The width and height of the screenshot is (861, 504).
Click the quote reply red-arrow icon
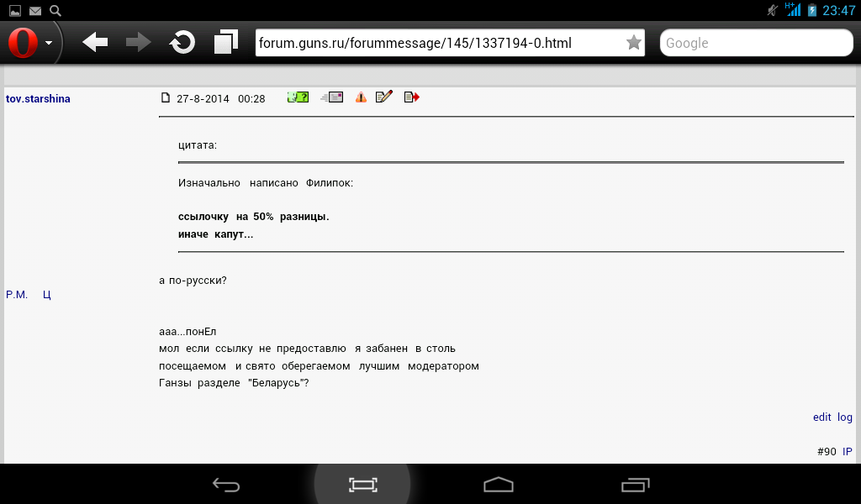(411, 97)
